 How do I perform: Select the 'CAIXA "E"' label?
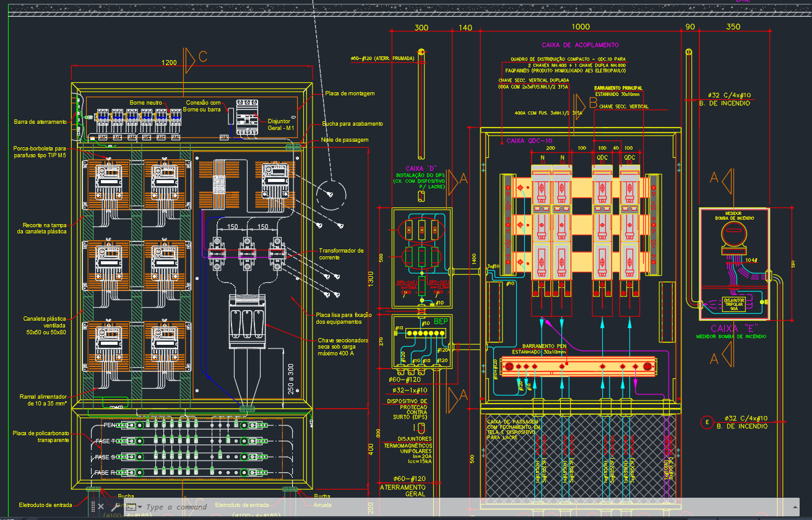point(733,328)
